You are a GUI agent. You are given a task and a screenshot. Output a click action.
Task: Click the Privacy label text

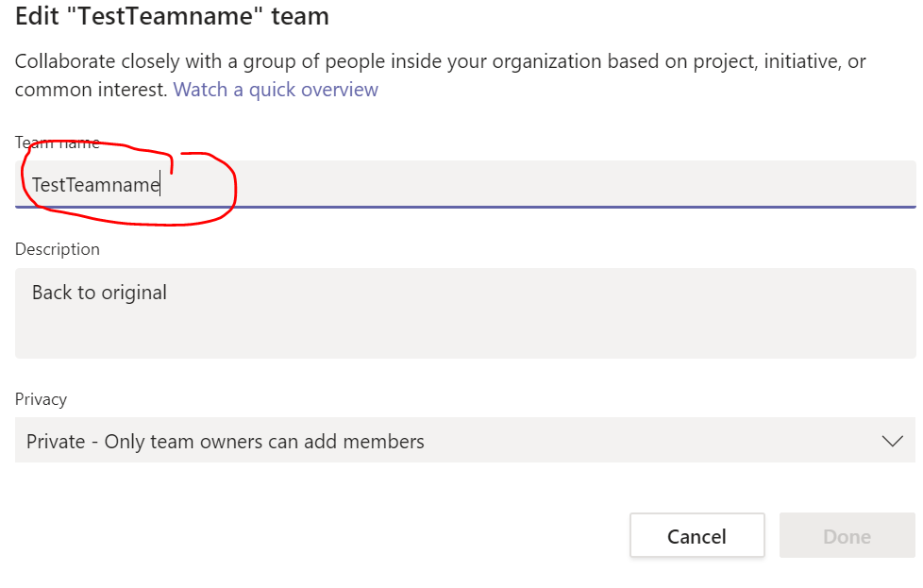(x=41, y=399)
